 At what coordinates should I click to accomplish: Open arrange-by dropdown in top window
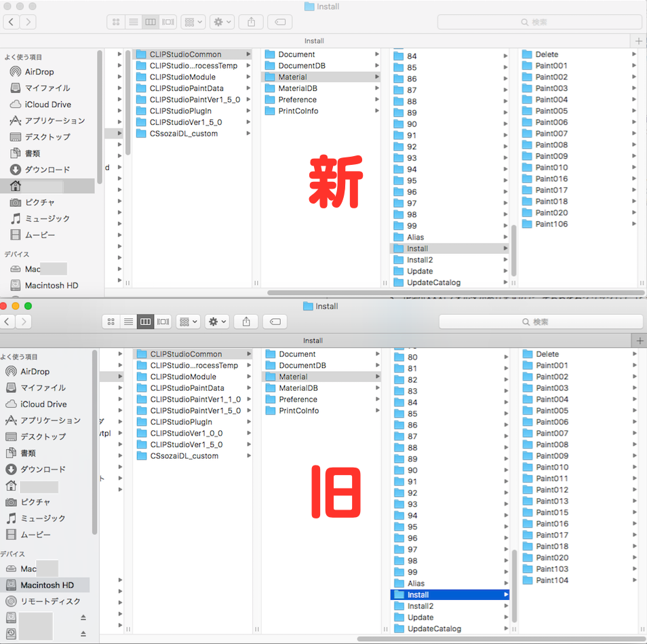pos(193,22)
